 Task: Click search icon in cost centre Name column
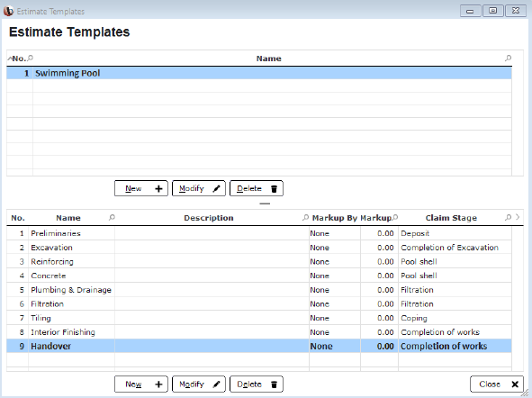click(112, 218)
